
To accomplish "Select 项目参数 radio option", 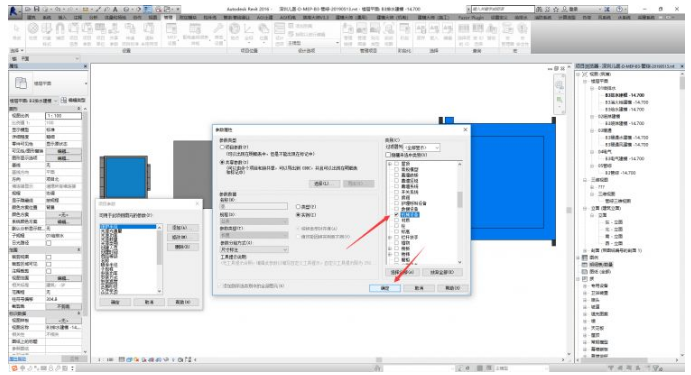I will 223,147.
